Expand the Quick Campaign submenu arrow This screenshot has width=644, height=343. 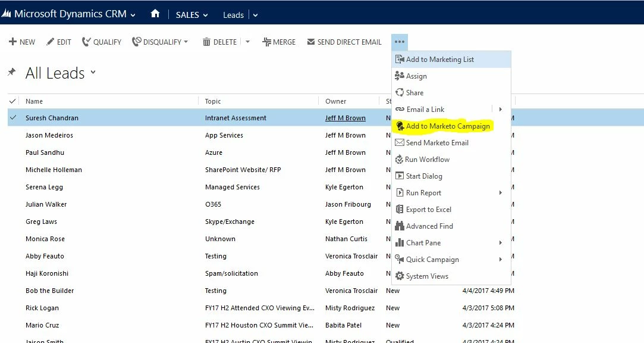(x=500, y=260)
